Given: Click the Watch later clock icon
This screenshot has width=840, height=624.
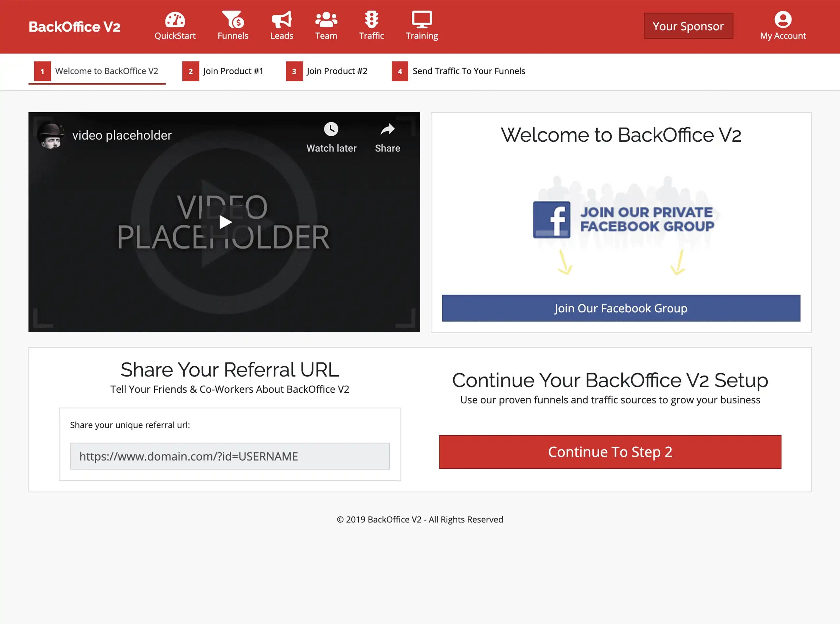Looking at the screenshot, I should pos(331,129).
